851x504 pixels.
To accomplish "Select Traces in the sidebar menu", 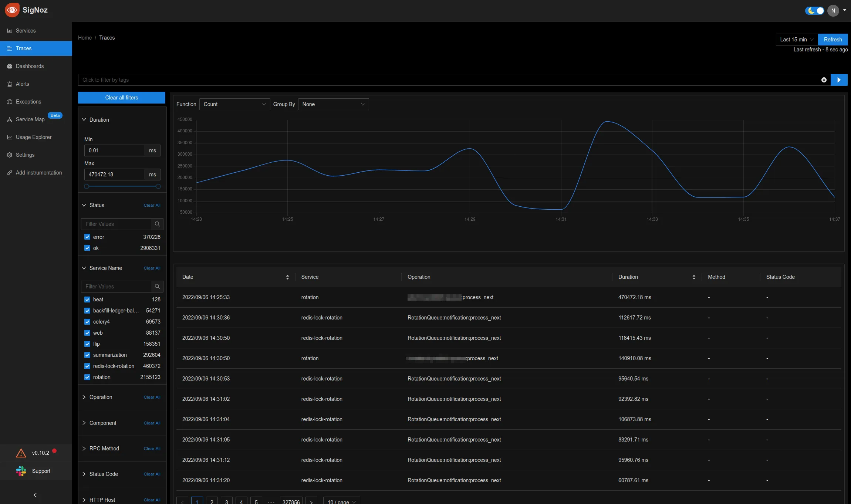I will coord(23,48).
